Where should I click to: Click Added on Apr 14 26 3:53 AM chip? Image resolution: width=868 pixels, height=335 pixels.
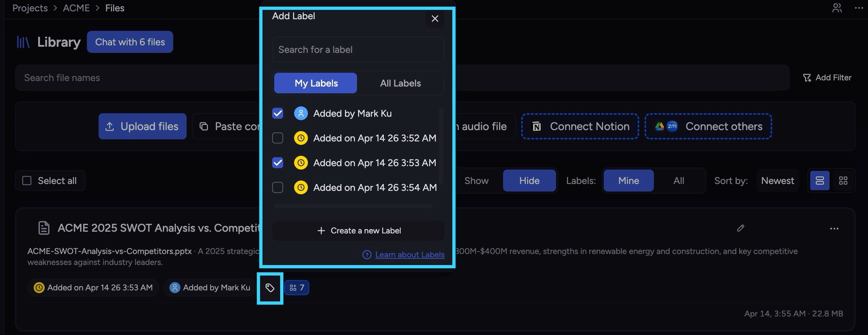[x=93, y=288]
